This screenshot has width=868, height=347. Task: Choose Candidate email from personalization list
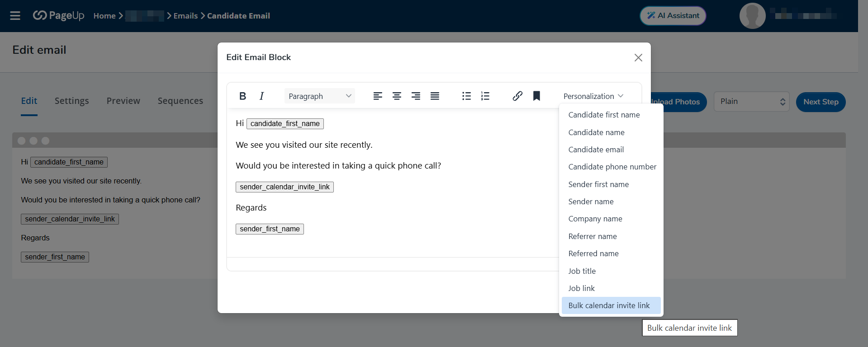(x=596, y=150)
